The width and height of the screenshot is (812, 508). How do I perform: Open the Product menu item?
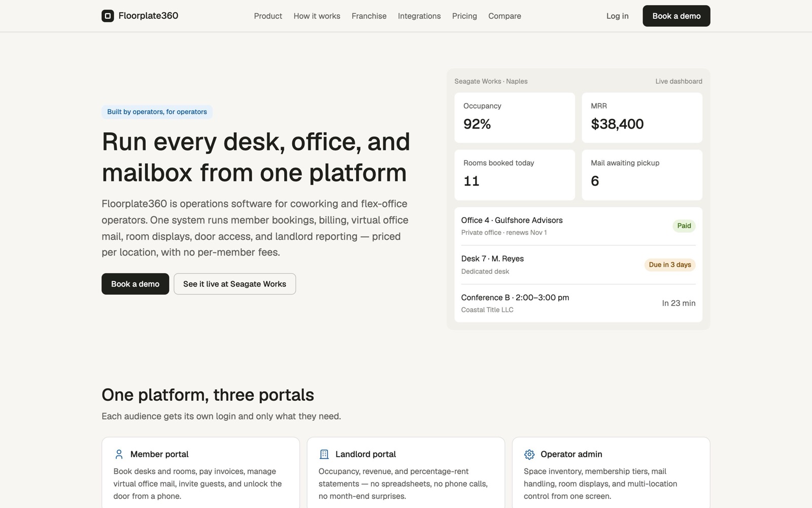(268, 16)
